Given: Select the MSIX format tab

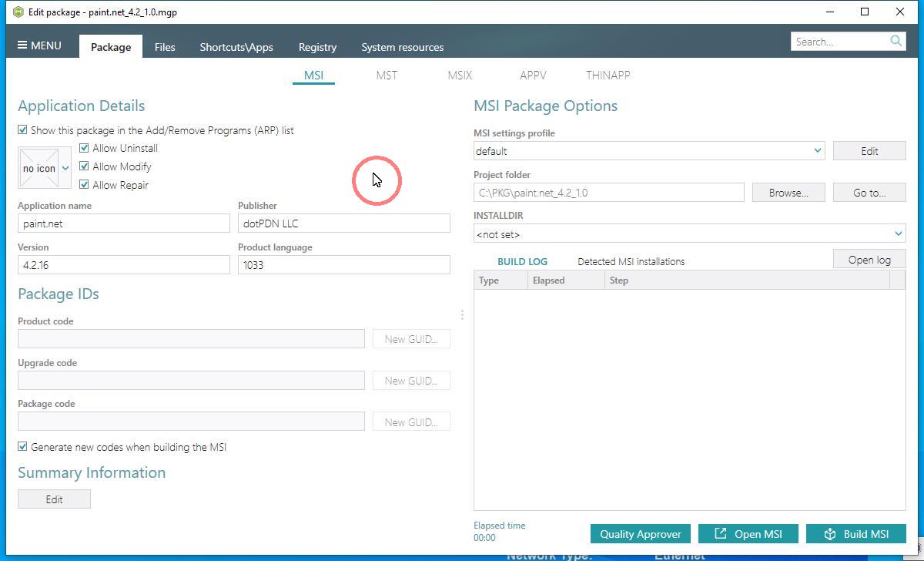Looking at the screenshot, I should point(460,75).
